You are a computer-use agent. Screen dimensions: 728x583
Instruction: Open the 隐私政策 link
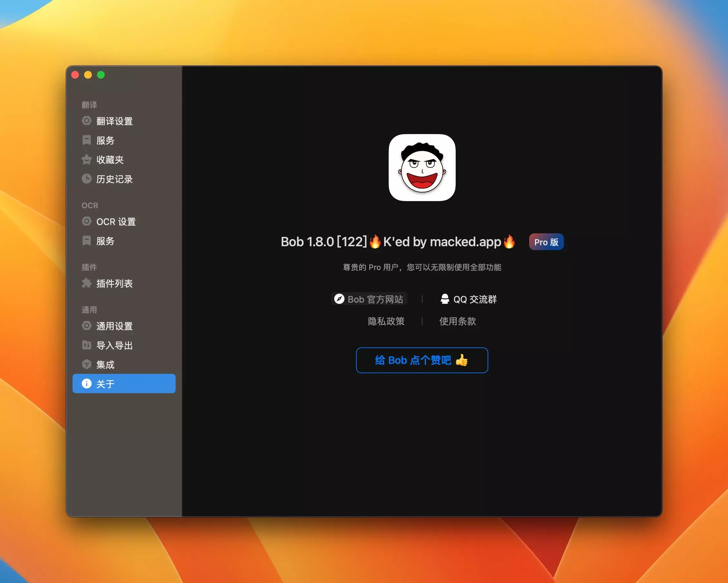click(x=386, y=321)
